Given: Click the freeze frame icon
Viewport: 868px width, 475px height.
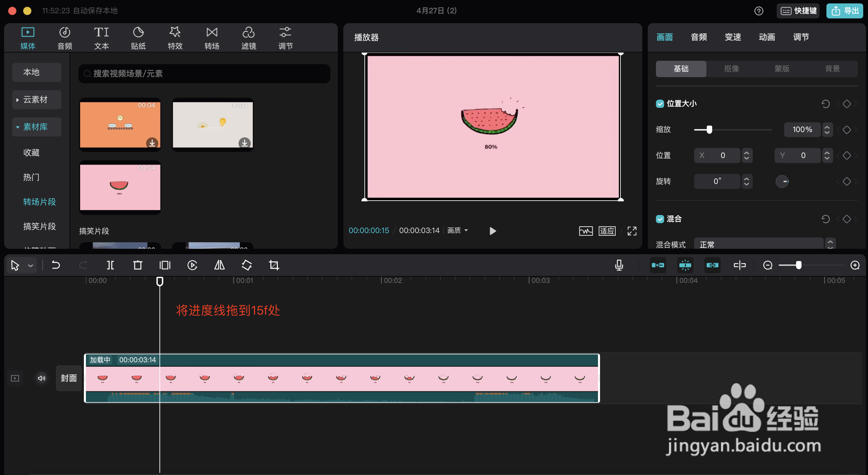Looking at the screenshot, I should click(x=165, y=265).
